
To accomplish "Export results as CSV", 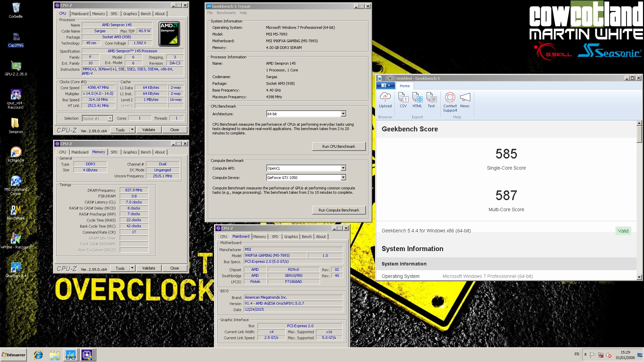I will pos(403,100).
